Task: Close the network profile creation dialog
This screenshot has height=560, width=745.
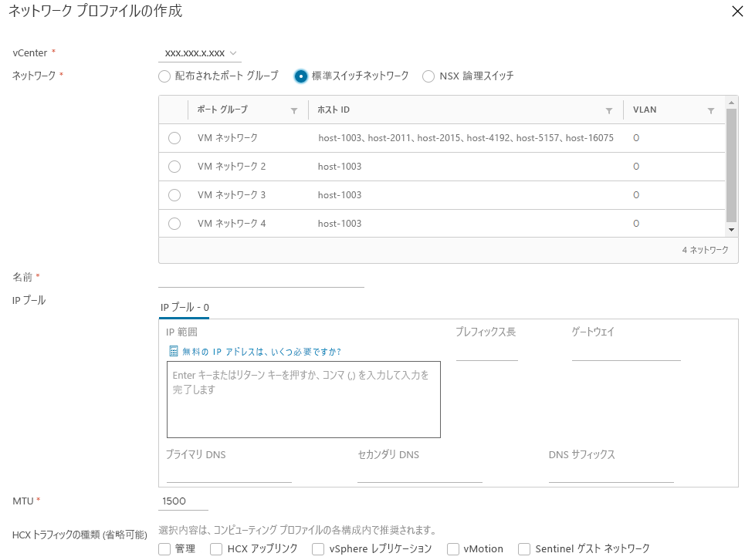Action: click(x=737, y=11)
